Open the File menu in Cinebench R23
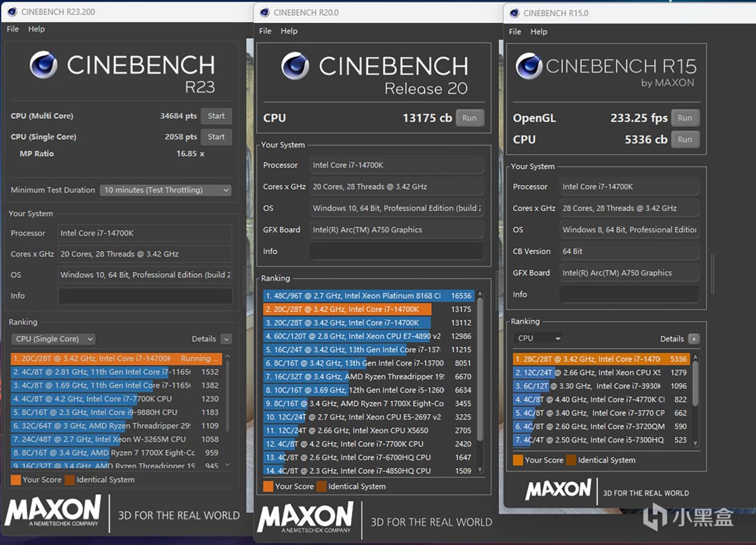This screenshot has height=545, width=756. coord(12,29)
